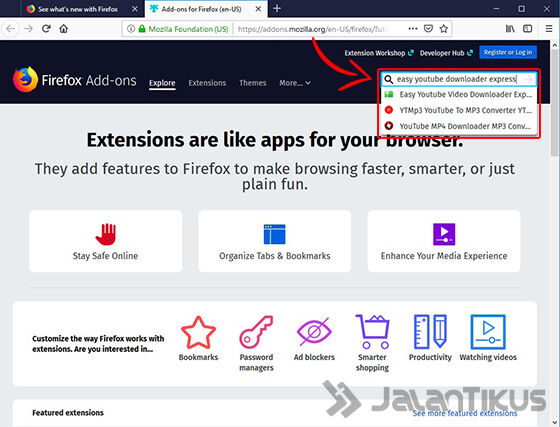Open the Smarter shopping cart icon
560x427 pixels.
(372, 332)
